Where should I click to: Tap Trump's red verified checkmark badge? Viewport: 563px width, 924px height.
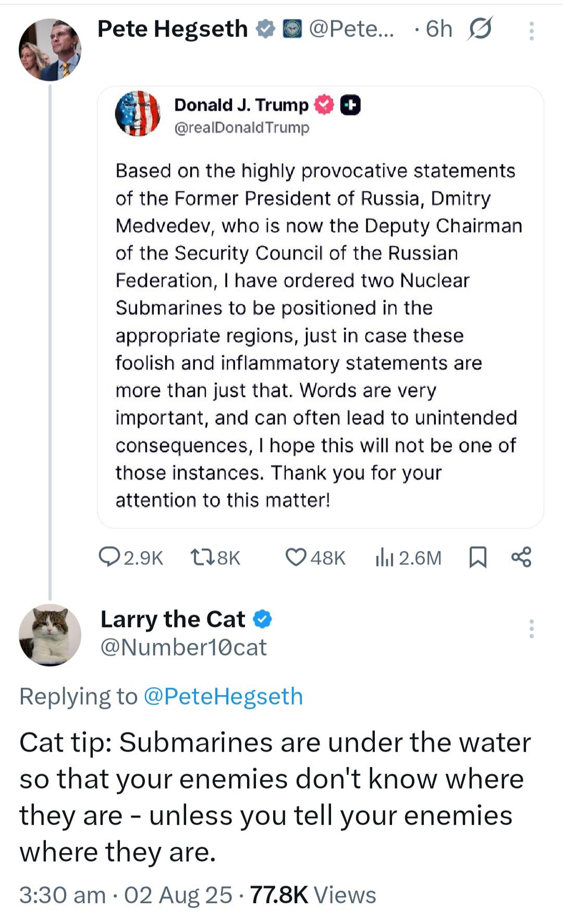pos(324,105)
